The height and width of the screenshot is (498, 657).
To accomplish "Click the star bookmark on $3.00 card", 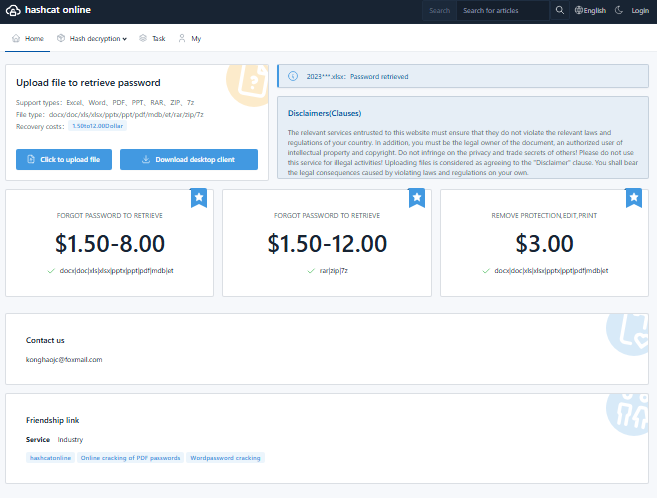I will [x=634, y=197].
